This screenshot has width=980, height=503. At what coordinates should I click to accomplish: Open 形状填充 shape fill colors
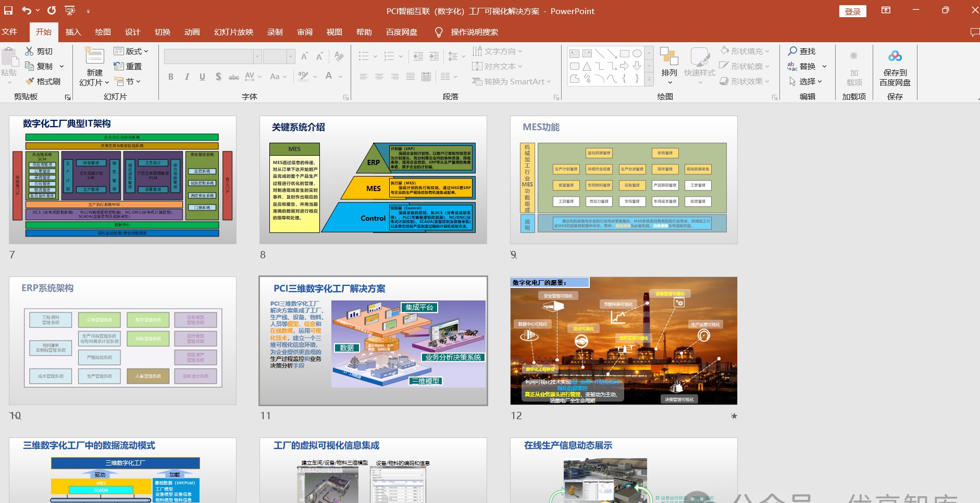[746, 51]
